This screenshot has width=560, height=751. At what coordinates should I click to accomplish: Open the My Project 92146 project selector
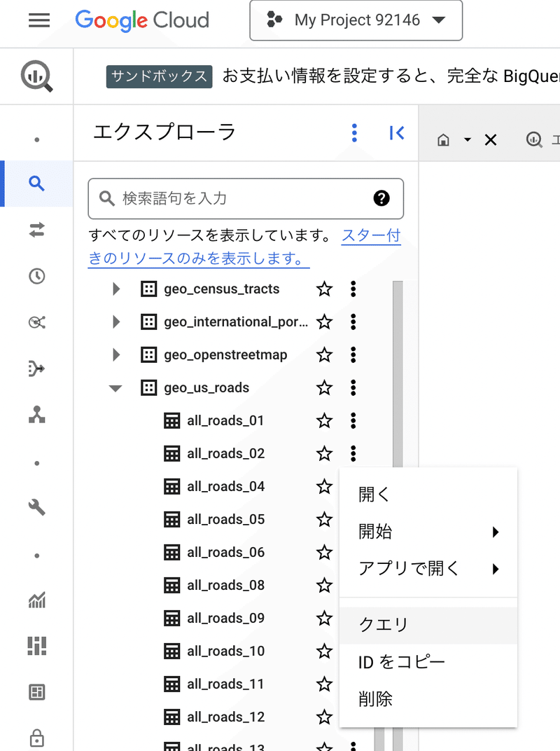pos(356,20)
